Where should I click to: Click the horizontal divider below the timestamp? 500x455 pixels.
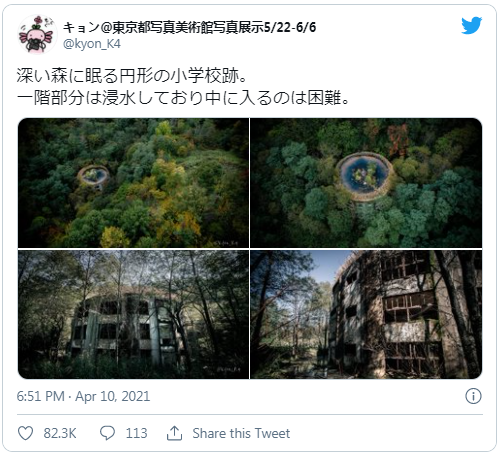(250, 415)
